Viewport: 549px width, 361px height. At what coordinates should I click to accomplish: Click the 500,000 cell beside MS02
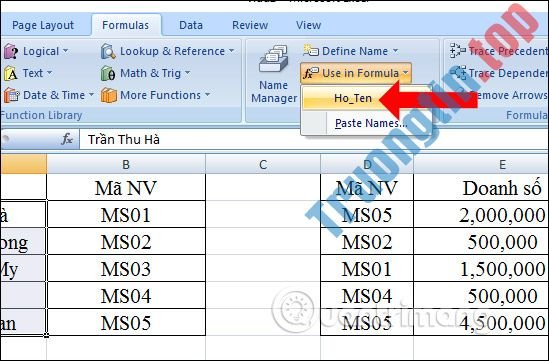(481, 242)
